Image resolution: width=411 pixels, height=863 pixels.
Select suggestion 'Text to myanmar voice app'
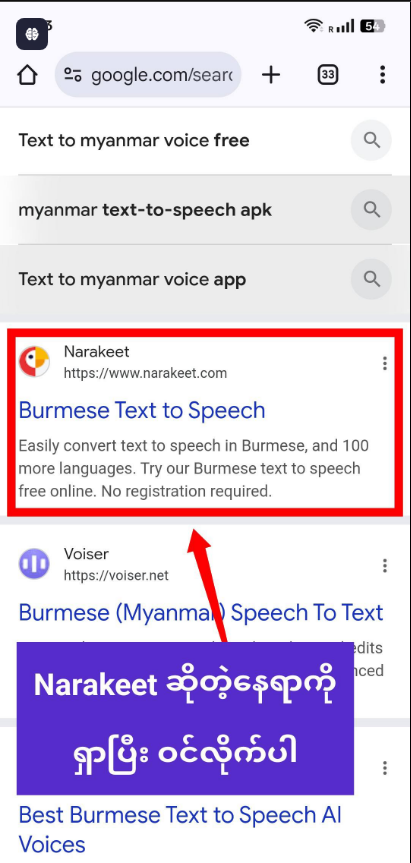132,279
